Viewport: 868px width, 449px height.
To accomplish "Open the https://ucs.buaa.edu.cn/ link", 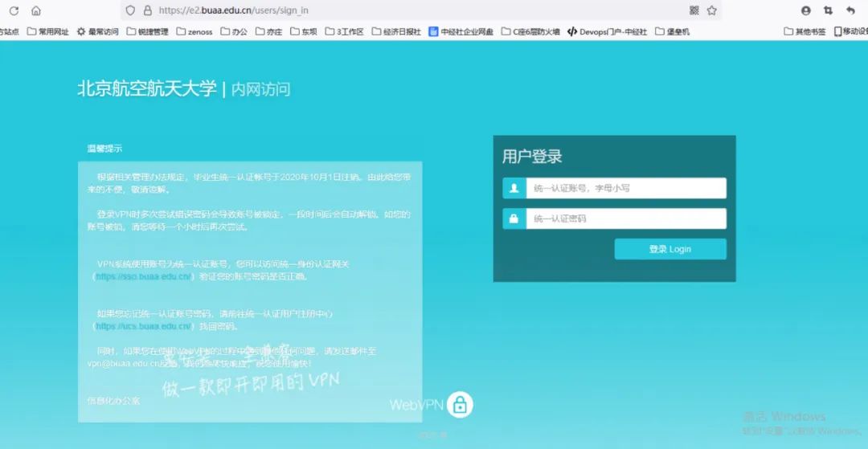I will [x=143, y=326].
